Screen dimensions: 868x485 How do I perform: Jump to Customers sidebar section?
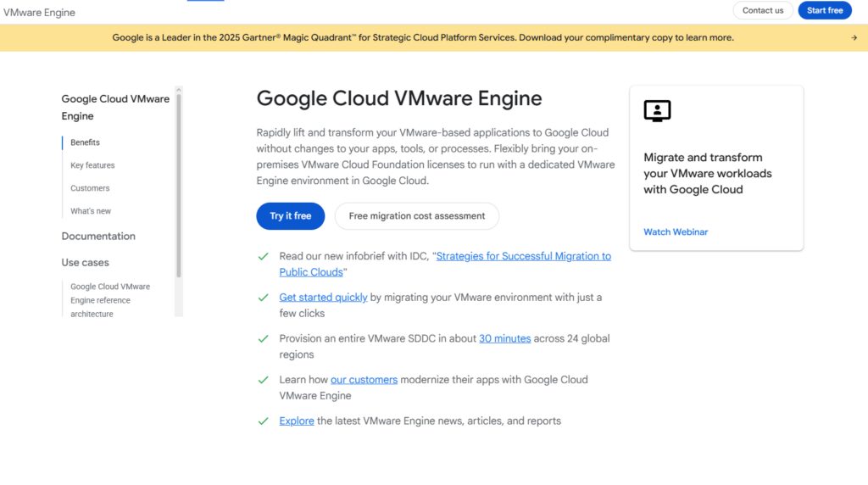click(90, 188)
